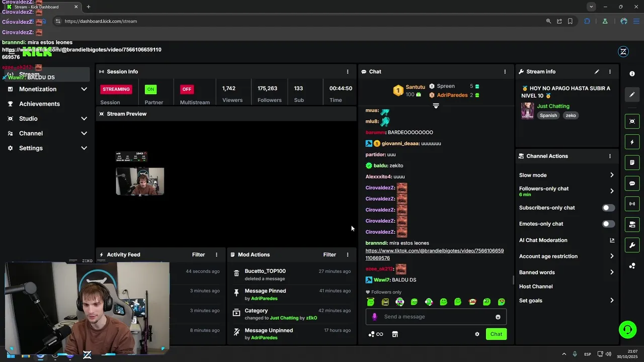Open Followers-only chat options
Screen dimensions: 644x362
pyautogui.click(x=567, y=191)
